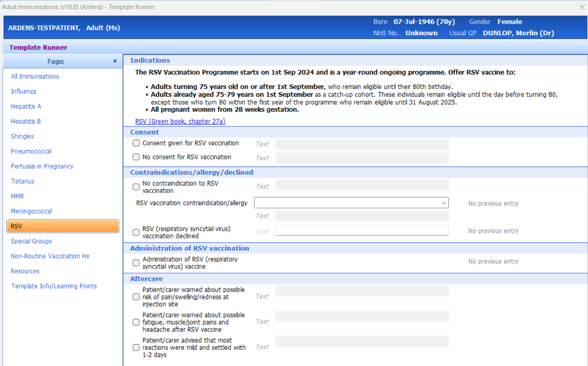The width and height of the screenshot is (588, 366).
Task: Click text field for injection site warning
Action: coord(362,291)
